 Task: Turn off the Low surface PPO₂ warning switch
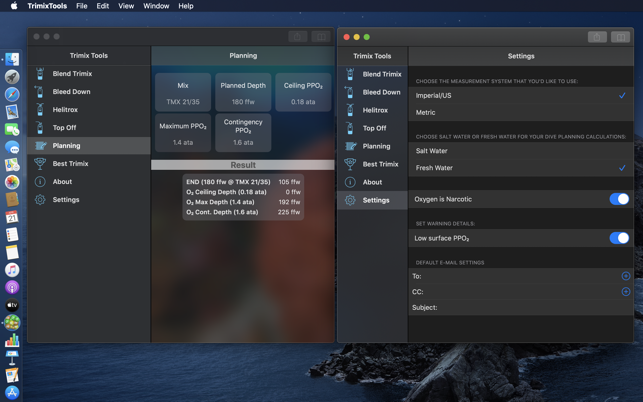619,238
